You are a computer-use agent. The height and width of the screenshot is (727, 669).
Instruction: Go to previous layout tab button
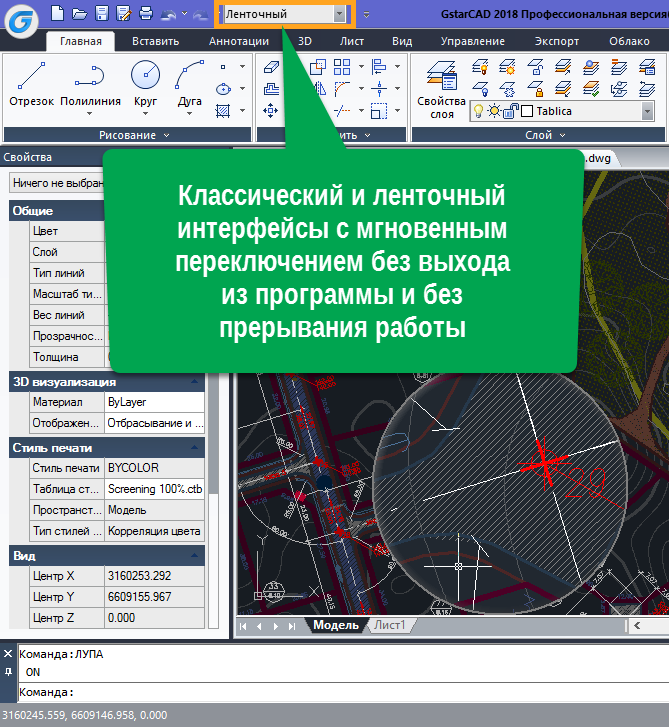click(x=259, y=626)
